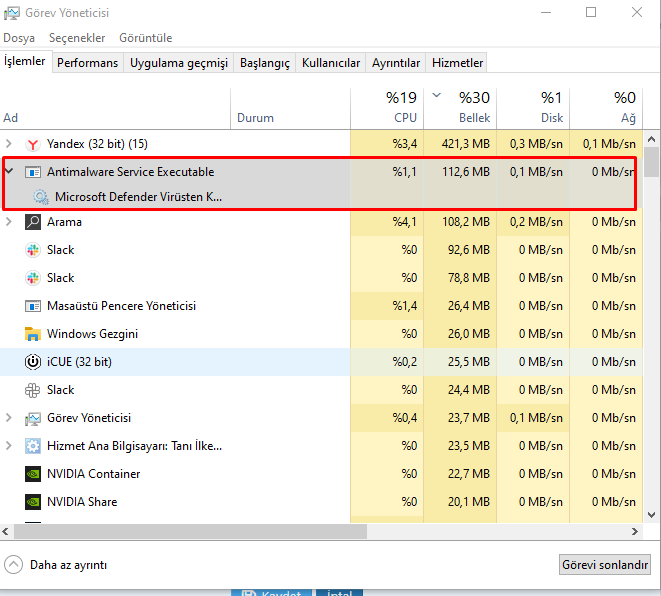Maximize the Görev Yöneticisi window
661x596 pixels.
[591, 13]
